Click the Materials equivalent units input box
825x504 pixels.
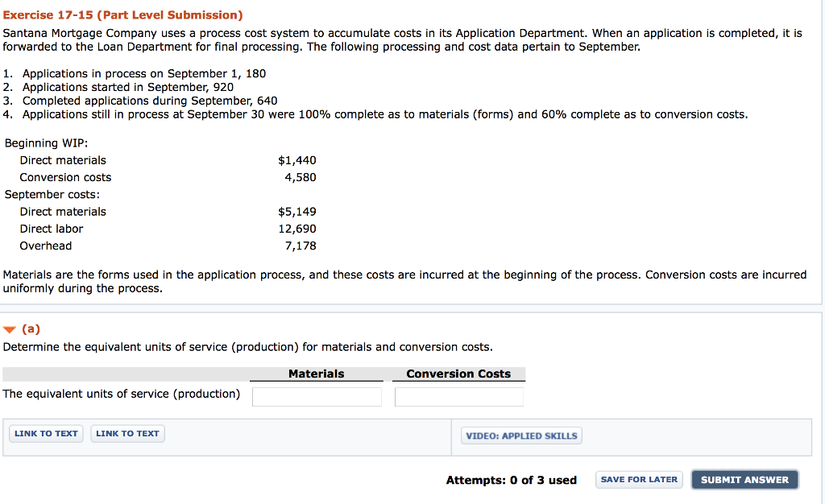coord(317,397)
